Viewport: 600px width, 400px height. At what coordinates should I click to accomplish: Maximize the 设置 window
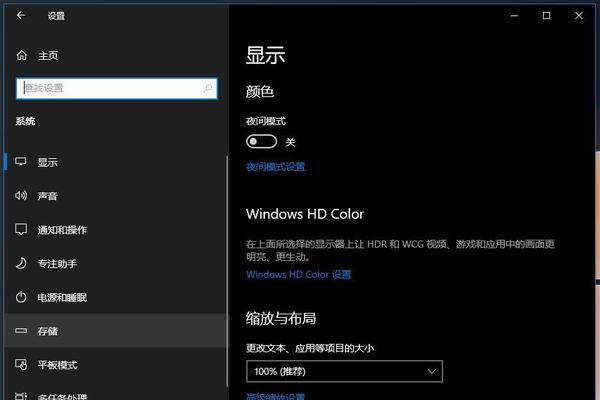click(546, 16)
